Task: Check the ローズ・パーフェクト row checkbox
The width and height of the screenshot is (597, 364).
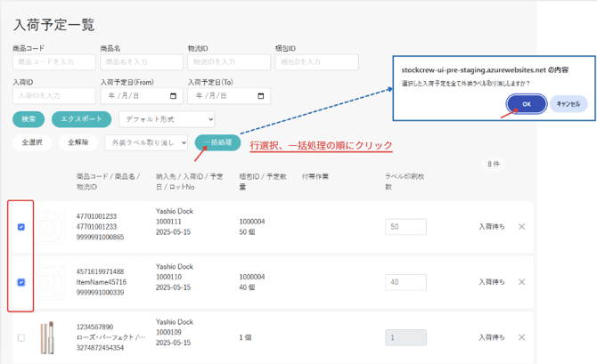Action: point(21,337)
